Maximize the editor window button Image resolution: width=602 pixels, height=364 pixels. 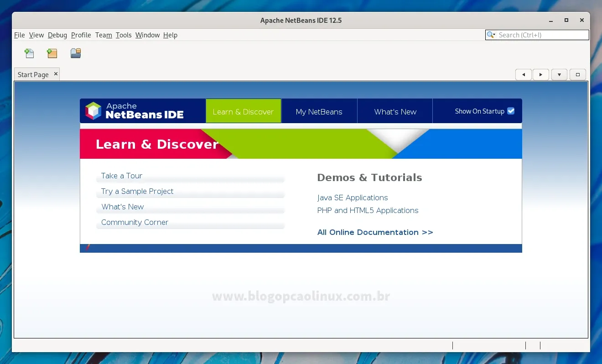click(x=578, y=74)
